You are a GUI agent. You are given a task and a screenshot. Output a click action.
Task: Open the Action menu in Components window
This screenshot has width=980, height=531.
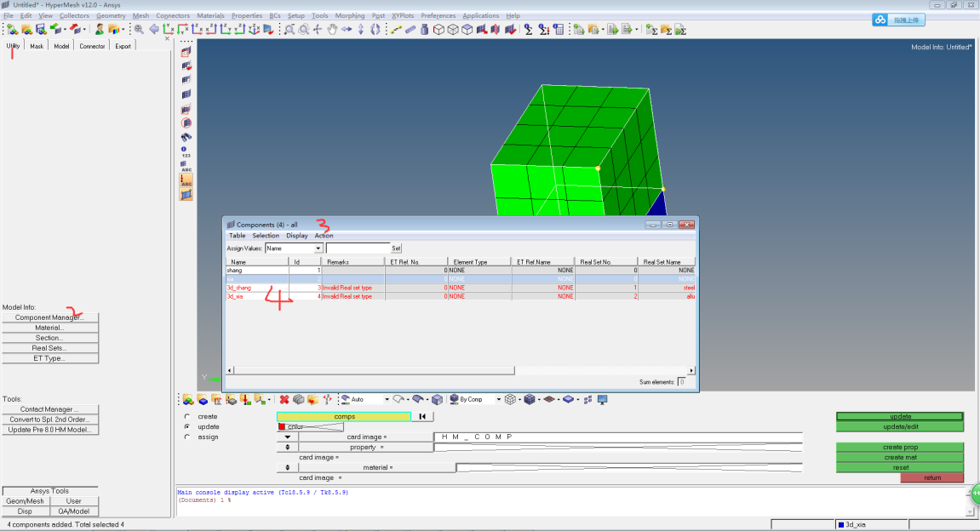click(324, 236)
